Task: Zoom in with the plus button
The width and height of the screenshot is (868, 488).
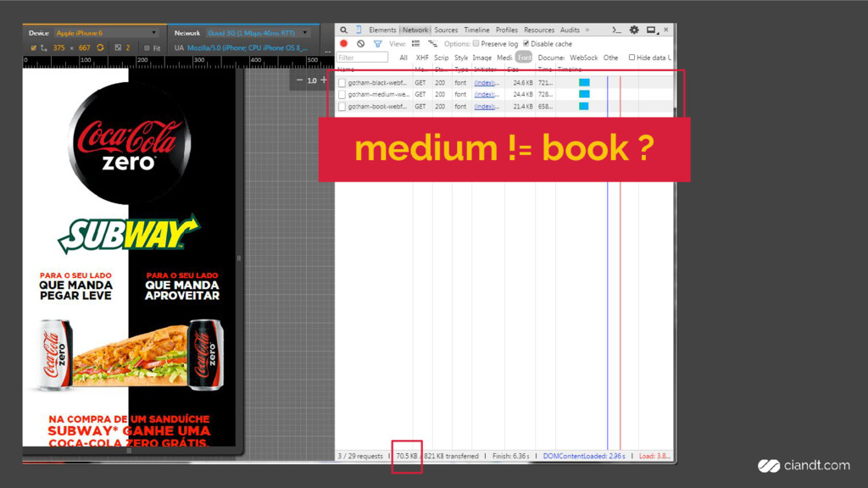Action: [x=324, y=80]
